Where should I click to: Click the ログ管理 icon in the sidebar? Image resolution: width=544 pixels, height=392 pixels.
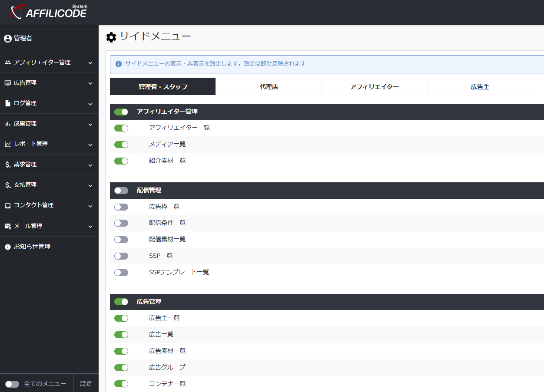pyautogui.click(x=7, y=103)
